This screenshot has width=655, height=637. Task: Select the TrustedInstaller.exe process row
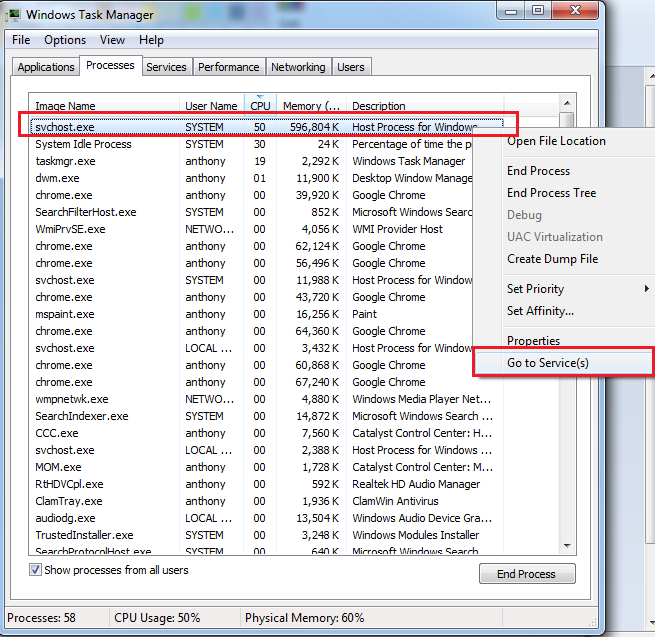click(266, 535)
